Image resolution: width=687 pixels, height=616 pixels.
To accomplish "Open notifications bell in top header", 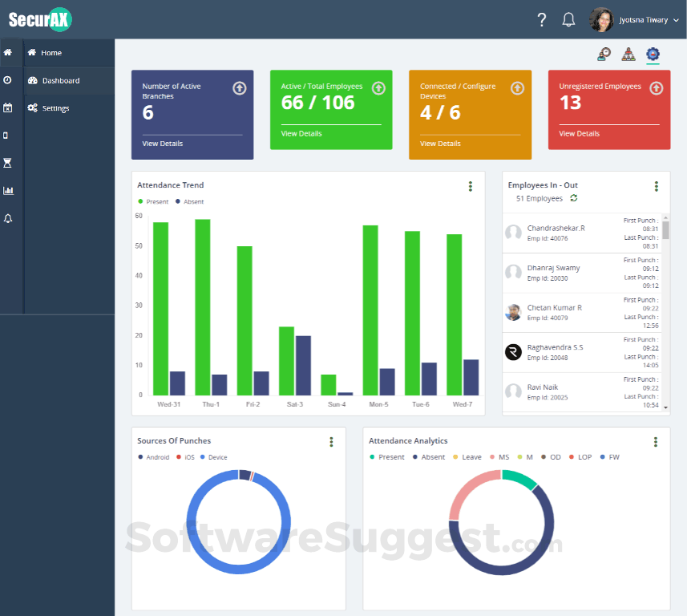I will point(568,20).
